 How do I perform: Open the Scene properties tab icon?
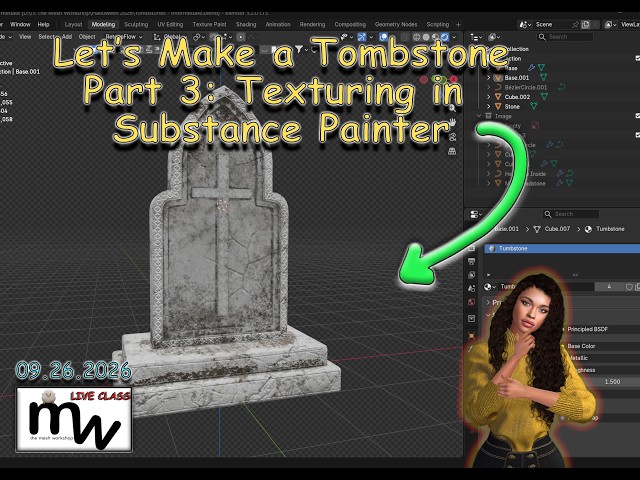[471, 289]
